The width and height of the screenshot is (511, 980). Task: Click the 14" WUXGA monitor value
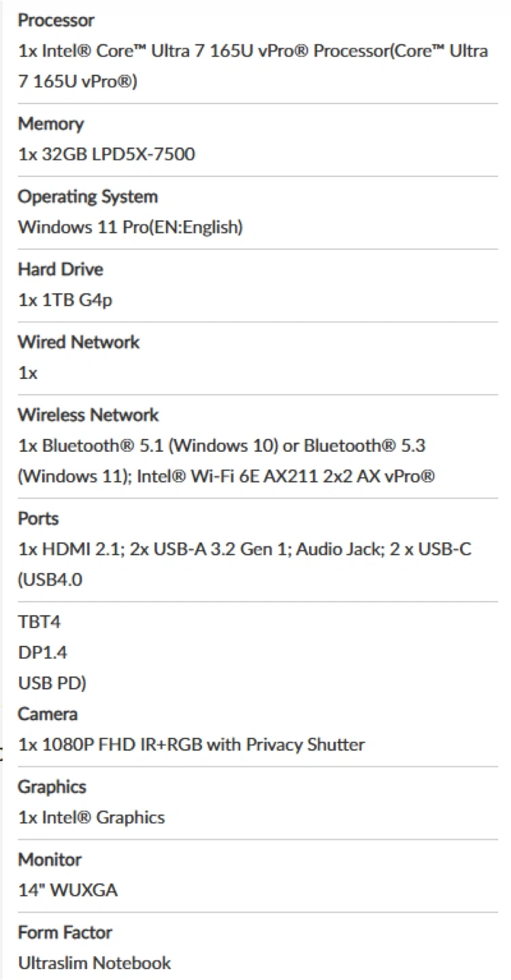tap(67, 890)
